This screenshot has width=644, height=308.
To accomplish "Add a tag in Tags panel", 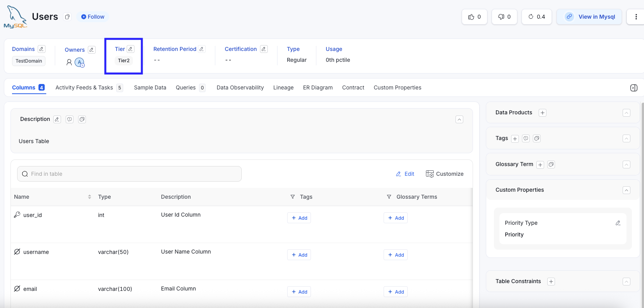I will (x=515, y=139).
